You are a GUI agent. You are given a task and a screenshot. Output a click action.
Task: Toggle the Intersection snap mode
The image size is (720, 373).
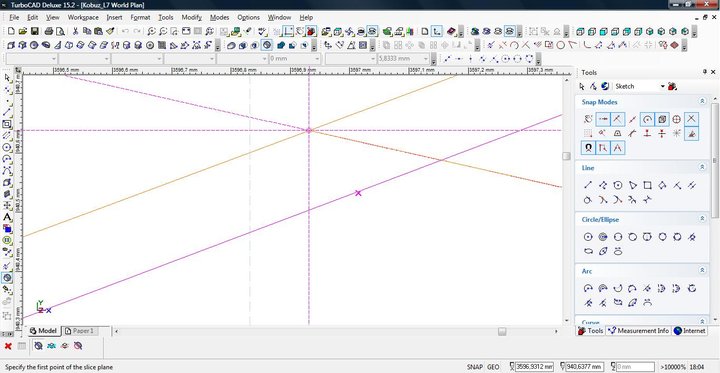pyautogui.click(x=691, y=119)
